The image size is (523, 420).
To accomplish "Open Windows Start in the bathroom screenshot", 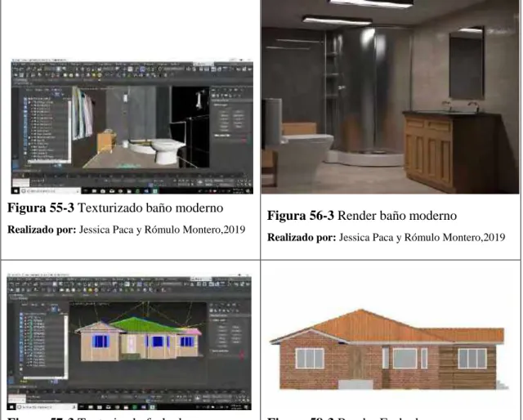I will pos(16,191).
